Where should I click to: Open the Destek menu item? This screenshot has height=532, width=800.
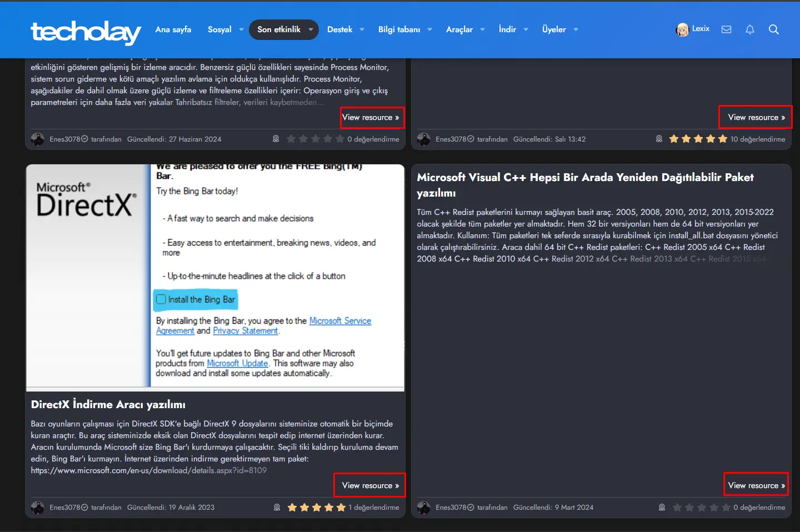click(339, 29)
